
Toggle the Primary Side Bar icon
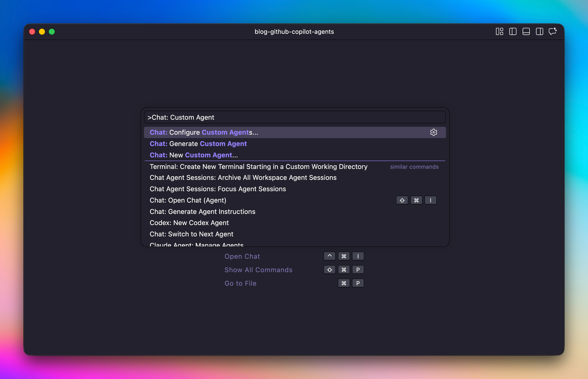pyautogui.click(x=513, y=31)
